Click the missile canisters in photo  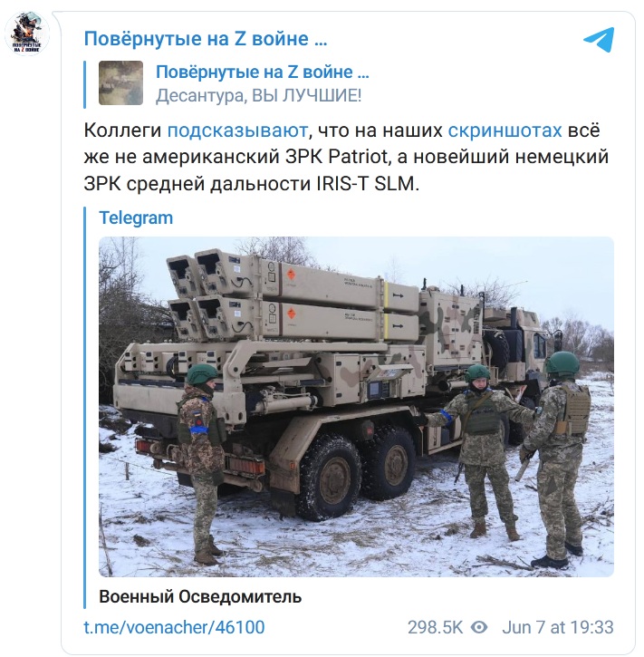293,295
